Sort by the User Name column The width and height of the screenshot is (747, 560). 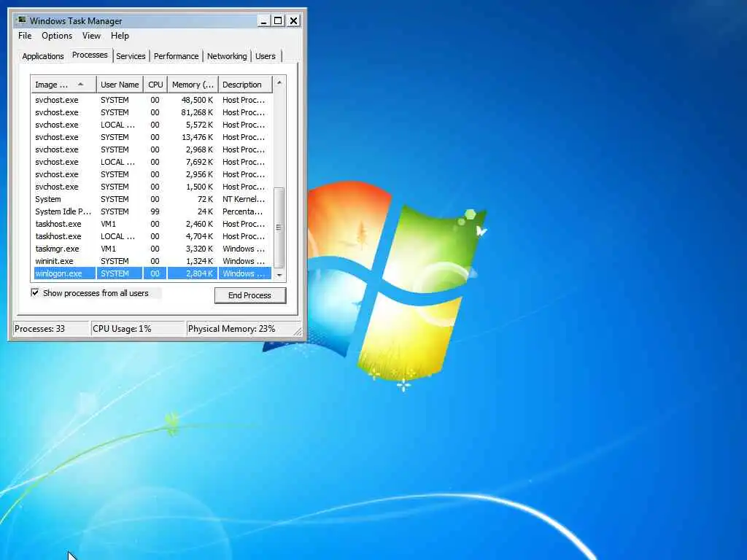120,85
